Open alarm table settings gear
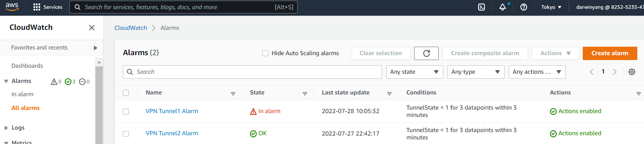 [x=632, y=72]
